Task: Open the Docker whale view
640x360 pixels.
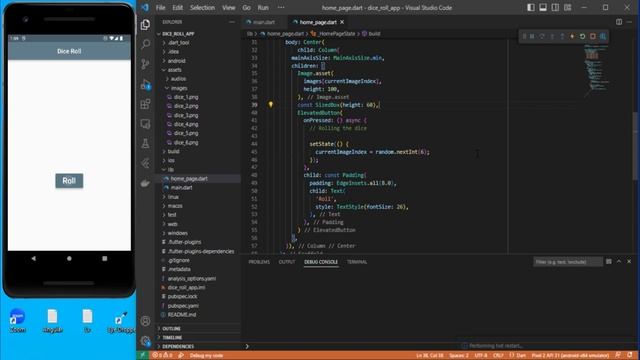Action: 145,183
